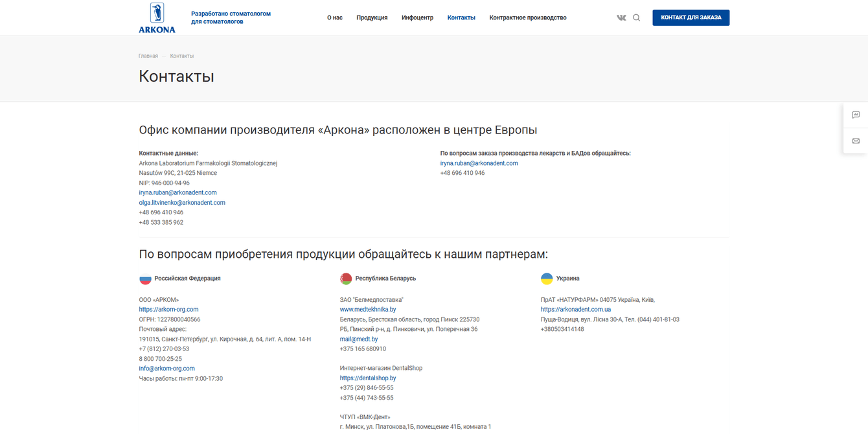The width and height of the screenshot is (868, 434).
Task: Select «Контрактное производство» in the navigation
Action: (528, 18)
